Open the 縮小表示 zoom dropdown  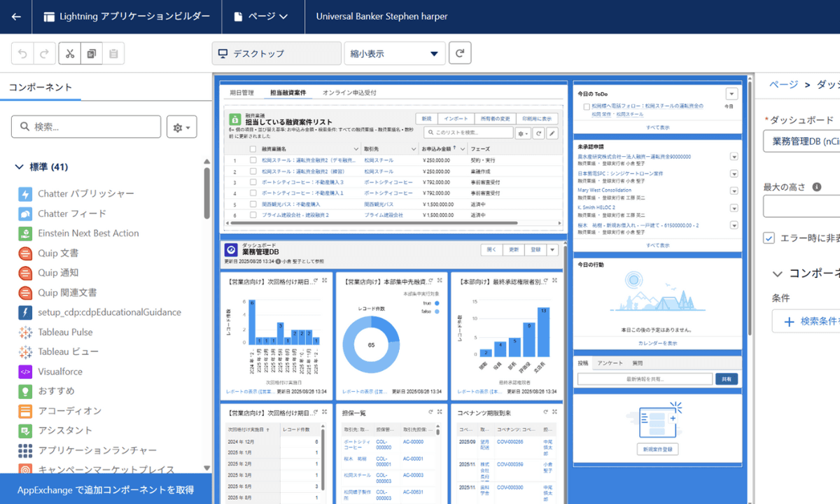pyautogui.click(x=394, y=53)
